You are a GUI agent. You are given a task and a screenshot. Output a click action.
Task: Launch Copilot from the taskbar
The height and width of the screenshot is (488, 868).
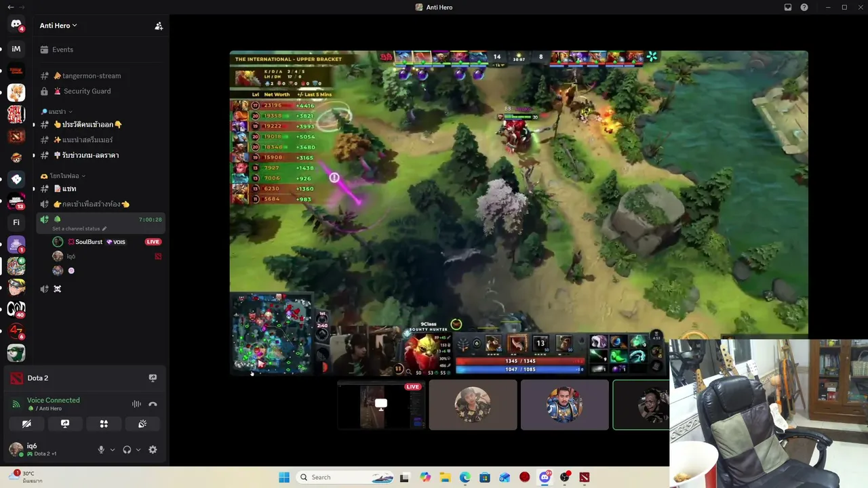tap(425, 477)
